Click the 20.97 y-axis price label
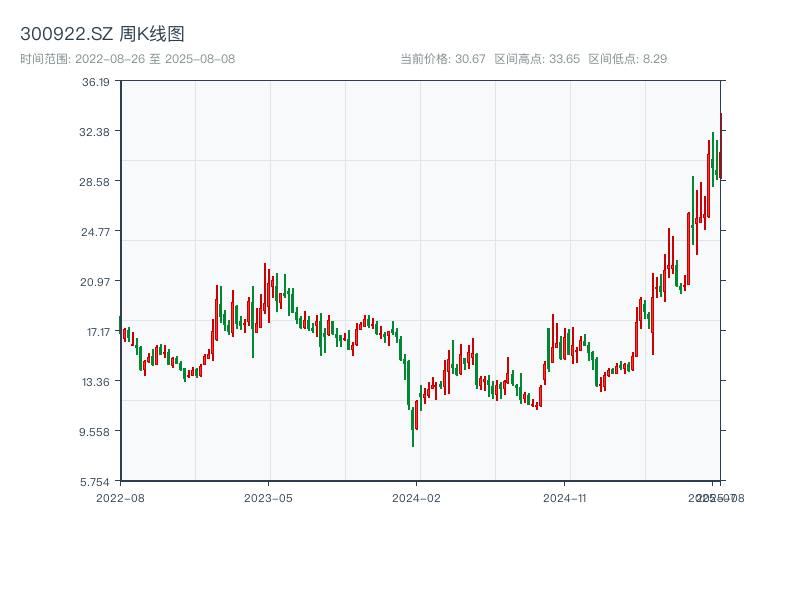 pos(96,282)
